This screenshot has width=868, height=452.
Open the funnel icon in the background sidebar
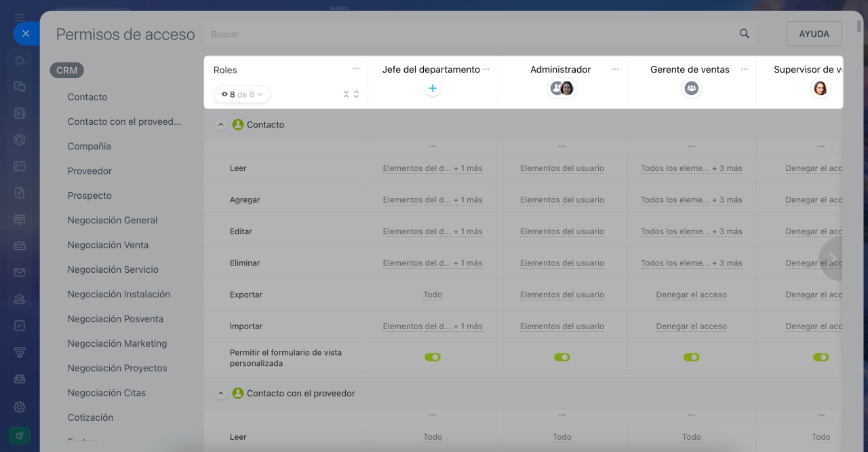pos(20,352)
